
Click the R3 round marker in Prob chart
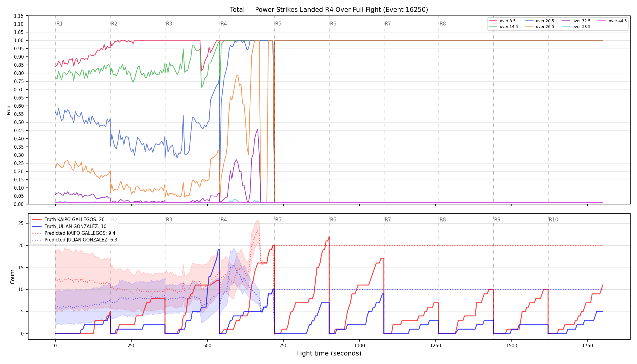pos(169,24)
